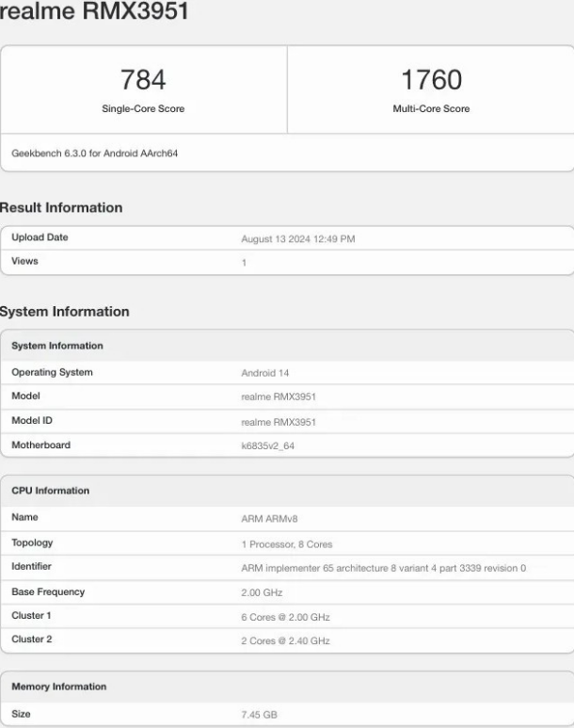
Task: Click the "Model" row label
Action: pos(25,396)
